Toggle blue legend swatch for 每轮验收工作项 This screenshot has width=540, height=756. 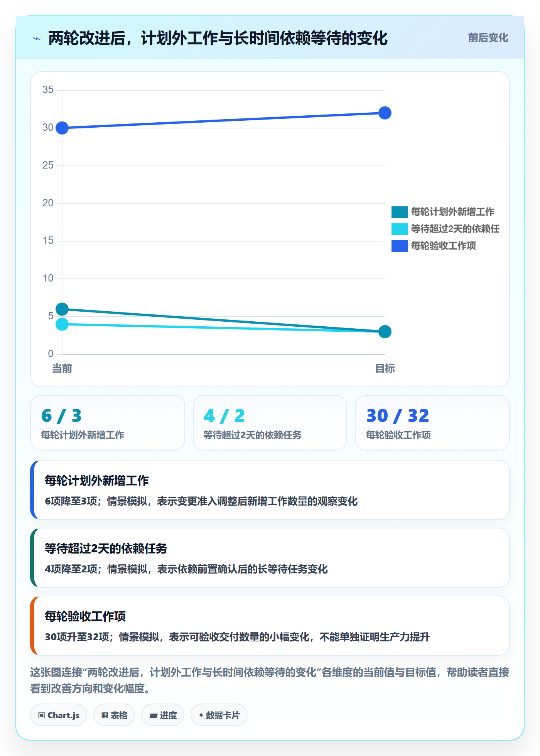[399, 246]
